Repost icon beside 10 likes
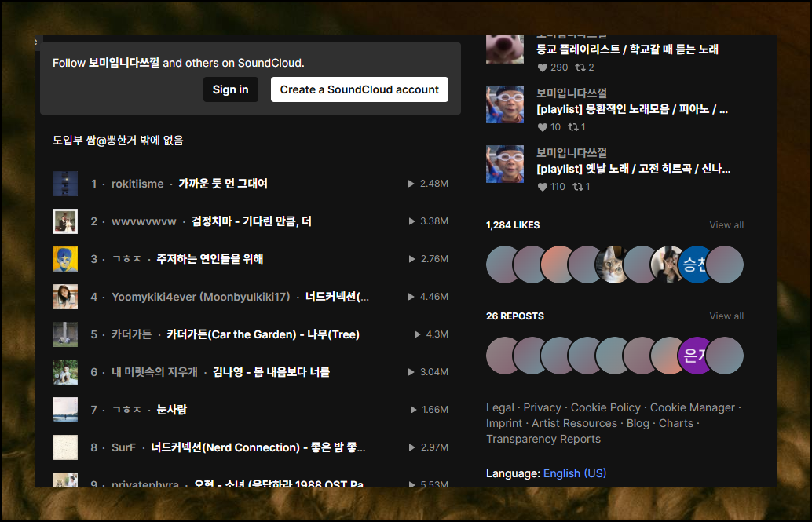The width and height of the screenshot is (812, 522). coord(572,127)
